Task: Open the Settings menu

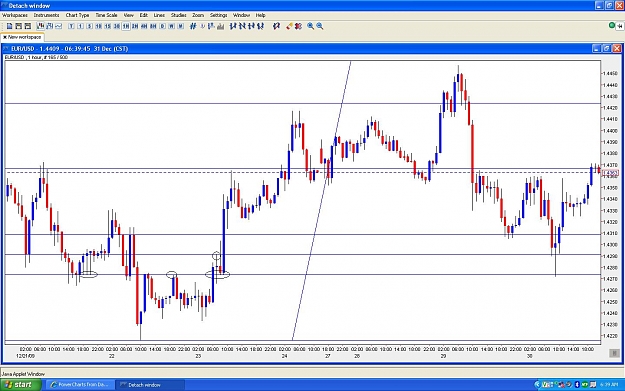Action: coord(218,15)
